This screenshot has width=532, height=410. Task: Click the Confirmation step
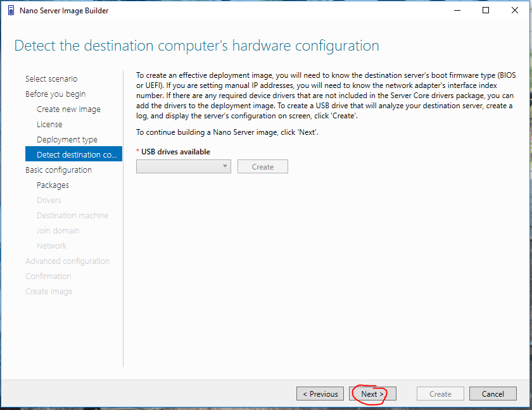coord(48,276)
